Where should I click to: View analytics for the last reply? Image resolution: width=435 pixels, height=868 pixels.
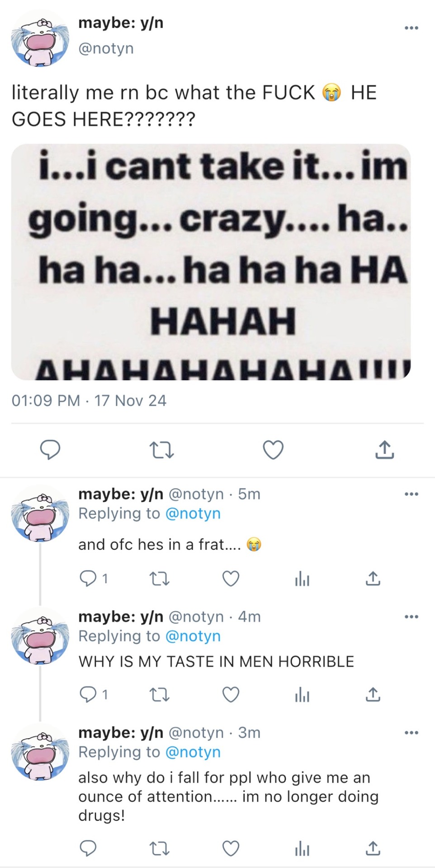(302, 849)
